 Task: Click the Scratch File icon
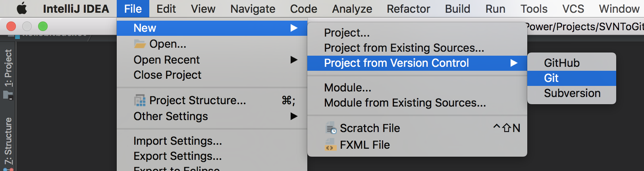[x=331, y=128]
